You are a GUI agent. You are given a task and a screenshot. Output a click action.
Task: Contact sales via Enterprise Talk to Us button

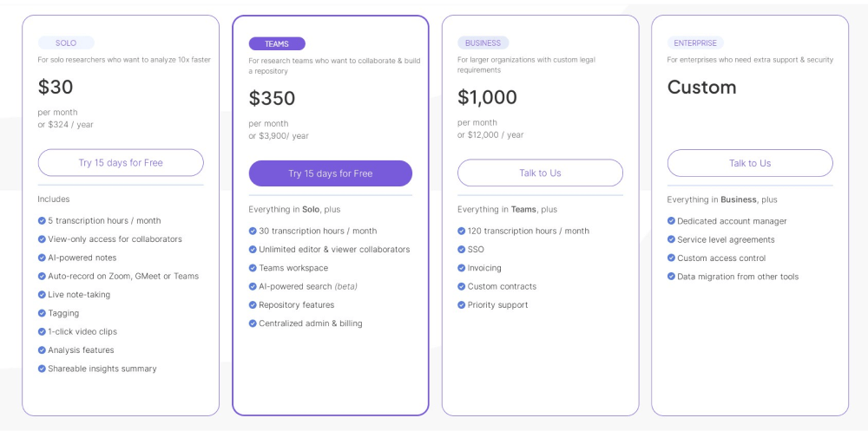[x=749, y=163]
